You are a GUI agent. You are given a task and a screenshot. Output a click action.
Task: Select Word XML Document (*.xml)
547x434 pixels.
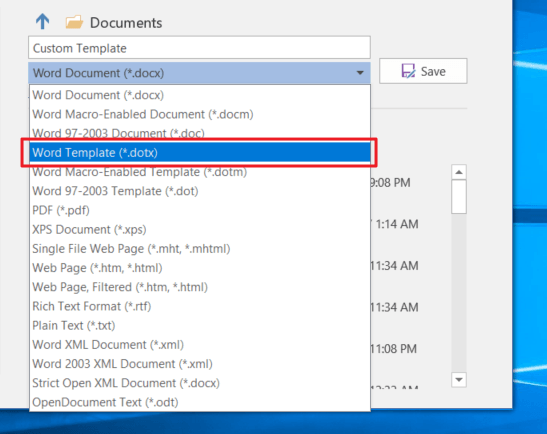(x=200, y=344)
